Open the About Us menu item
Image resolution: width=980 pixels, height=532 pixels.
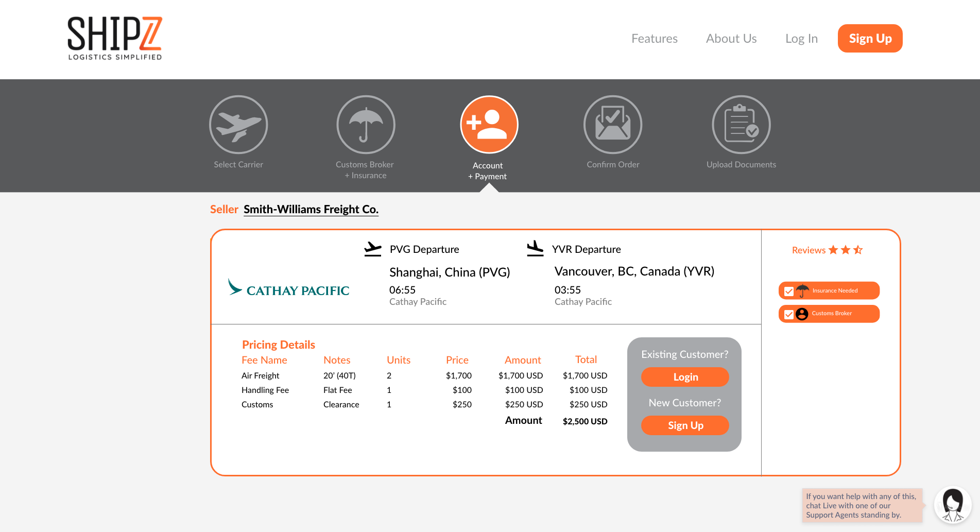coord(731,39)
